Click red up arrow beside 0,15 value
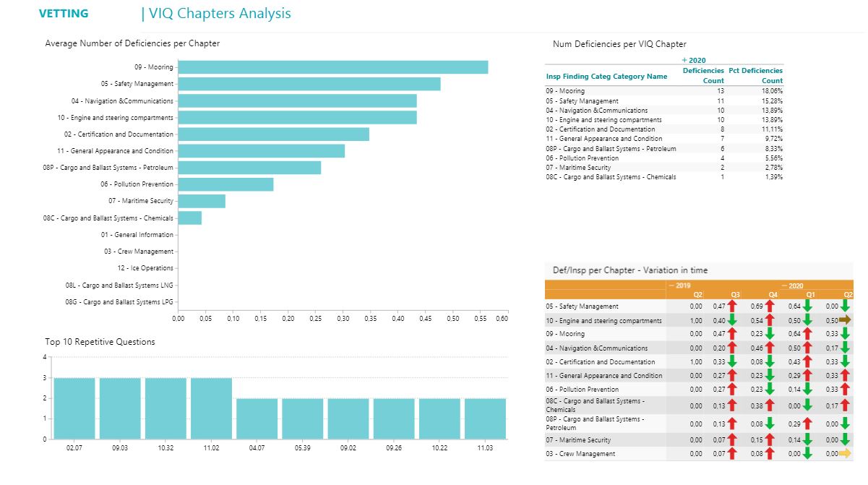The height and width of the screenshot is (485, 868). [770, 440]
